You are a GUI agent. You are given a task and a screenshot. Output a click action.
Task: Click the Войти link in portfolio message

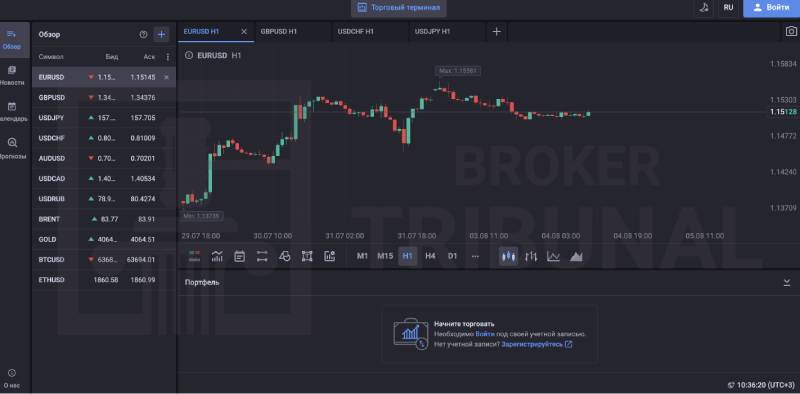(485, 334)
